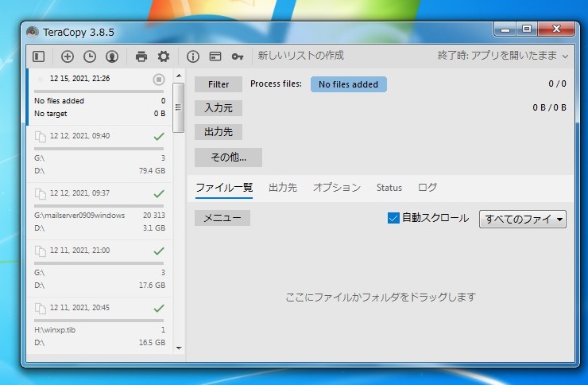Click the H:\winxp.tib source path
The image size is (588, 385).
[x=55, y=330]
